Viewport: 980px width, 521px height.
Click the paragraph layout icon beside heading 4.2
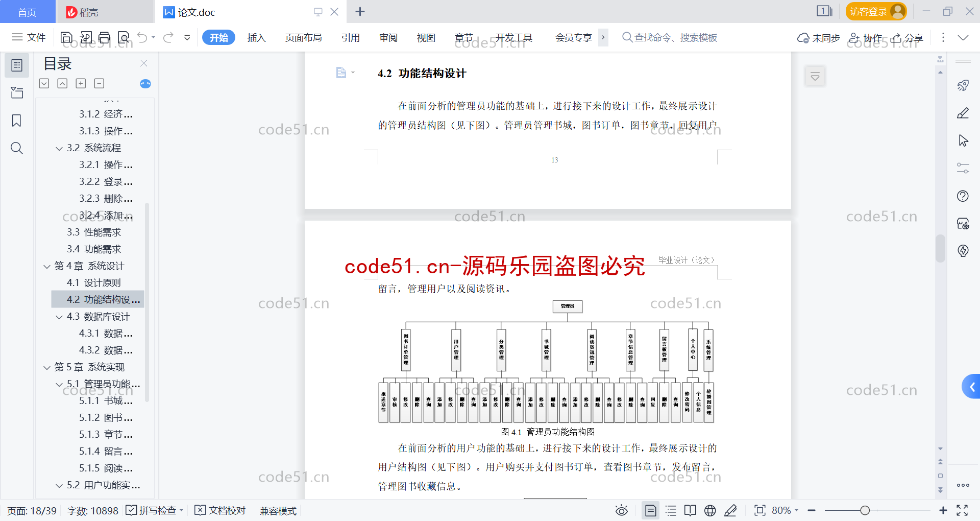tap(341, 73)
